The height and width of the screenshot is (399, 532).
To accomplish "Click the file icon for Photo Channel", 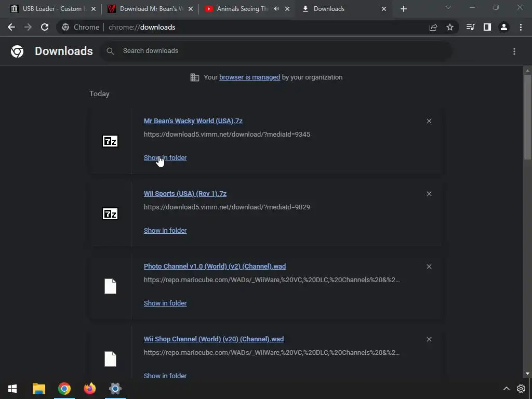I will [110, 286].
